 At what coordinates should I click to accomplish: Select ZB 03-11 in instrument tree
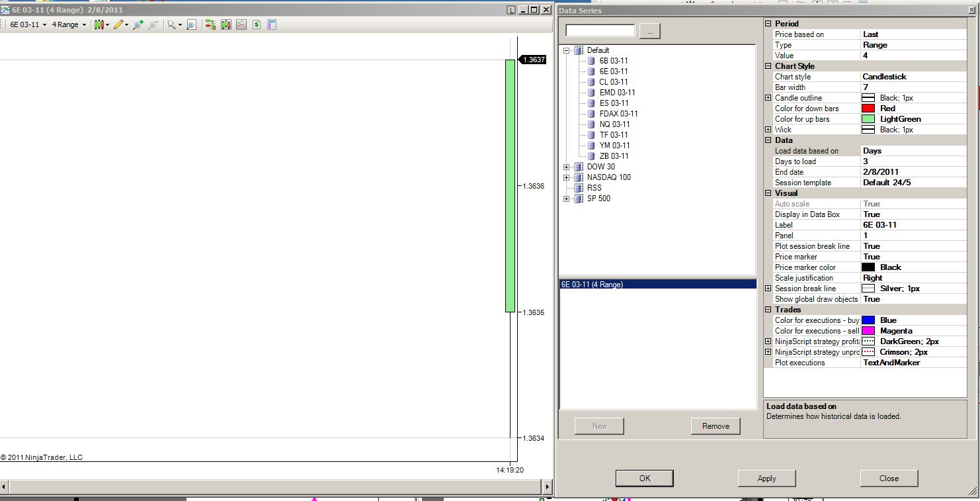(x=614, y=156)
